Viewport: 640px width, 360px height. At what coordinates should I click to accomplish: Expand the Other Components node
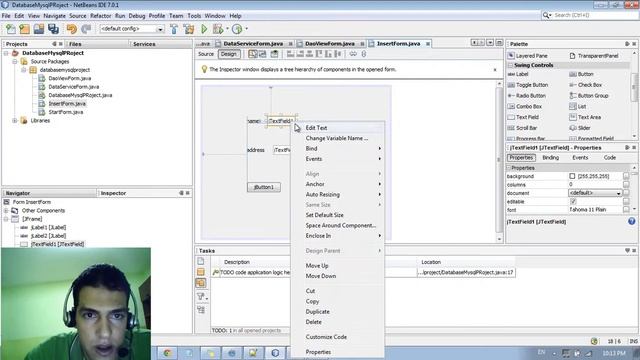tap(6, 211)
